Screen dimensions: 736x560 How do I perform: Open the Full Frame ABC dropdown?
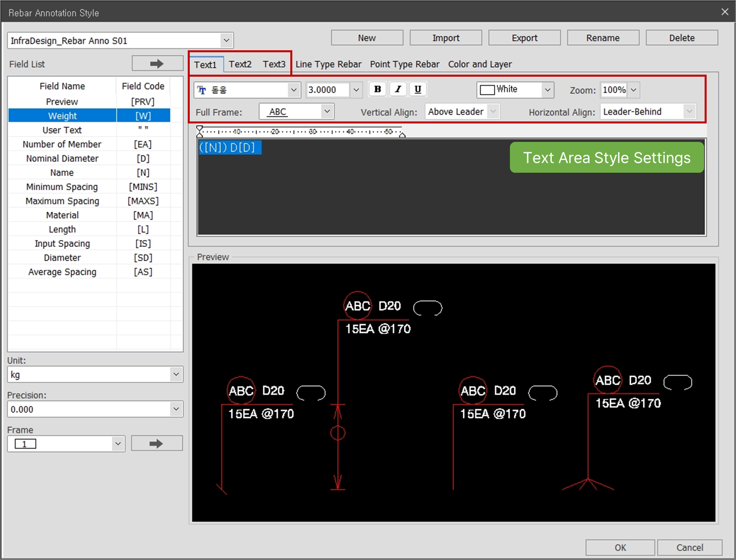327,112
